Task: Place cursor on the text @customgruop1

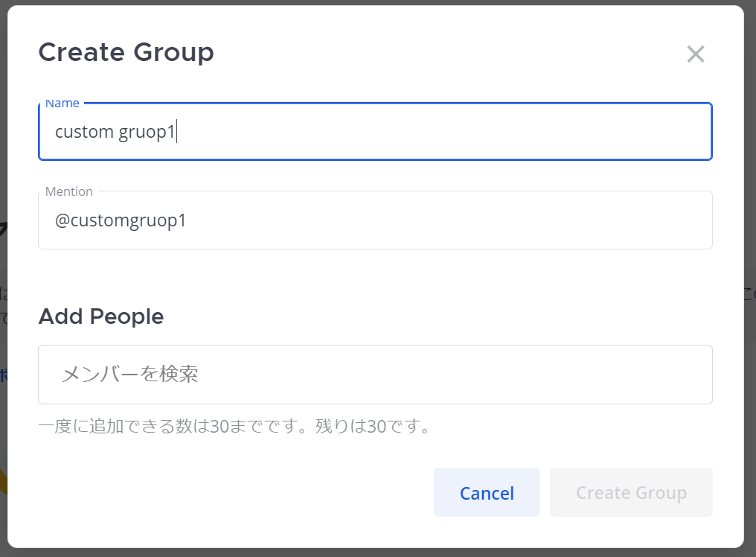Action: pos(121,220)
